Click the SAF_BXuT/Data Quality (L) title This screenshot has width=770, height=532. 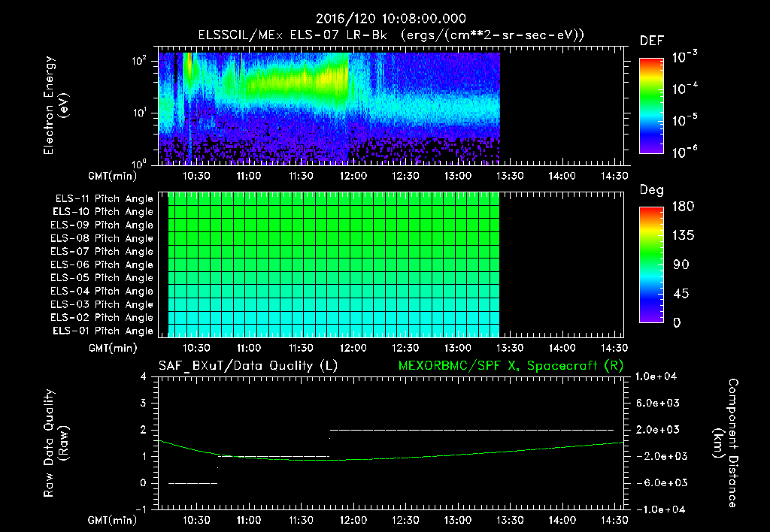pos(248,366)
